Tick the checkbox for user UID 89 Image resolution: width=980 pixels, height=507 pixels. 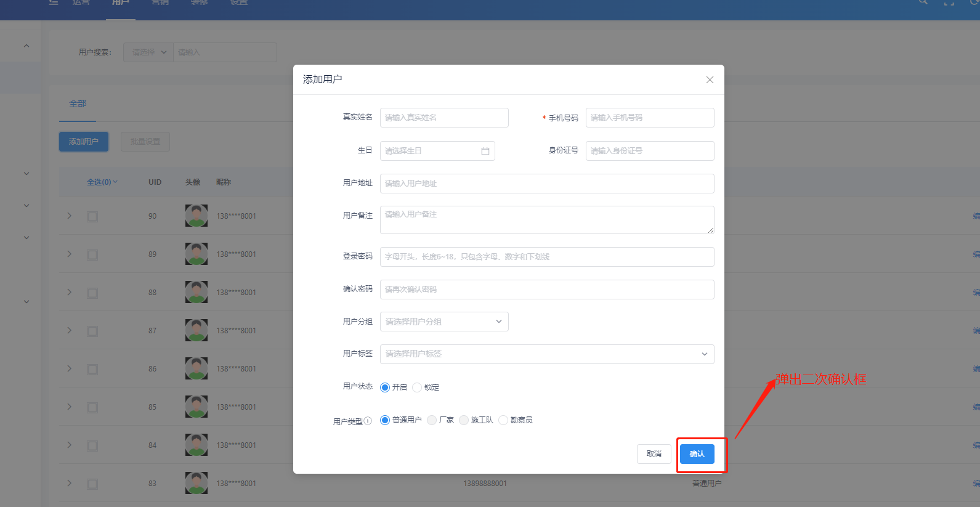pyautogui.click(x=92, y=254)
